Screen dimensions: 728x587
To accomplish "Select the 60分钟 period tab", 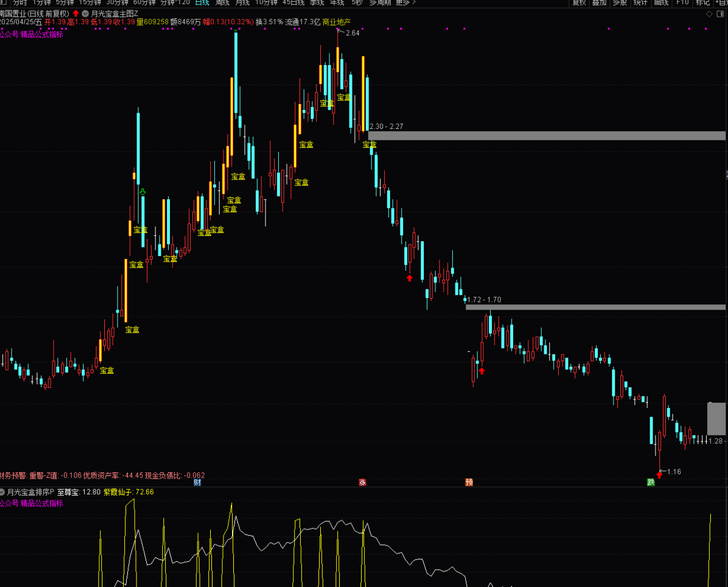I will [145, 3].
